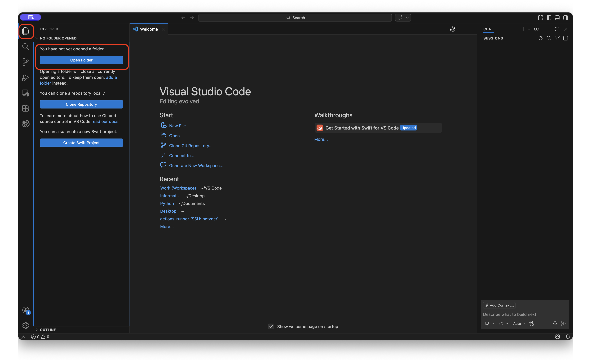Viewport: 591px width, 364px height.
Task: Uncheck Show welcome page on startup
Action: point(271,326)
